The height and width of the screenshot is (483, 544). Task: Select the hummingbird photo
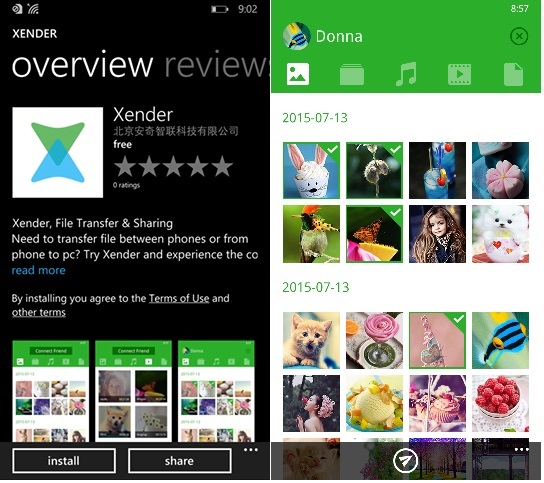coord(311,234)
